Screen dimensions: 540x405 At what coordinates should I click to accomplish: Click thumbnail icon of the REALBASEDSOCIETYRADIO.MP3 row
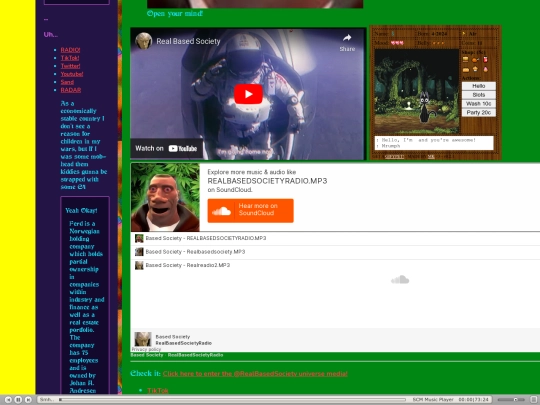pos(139,238)
